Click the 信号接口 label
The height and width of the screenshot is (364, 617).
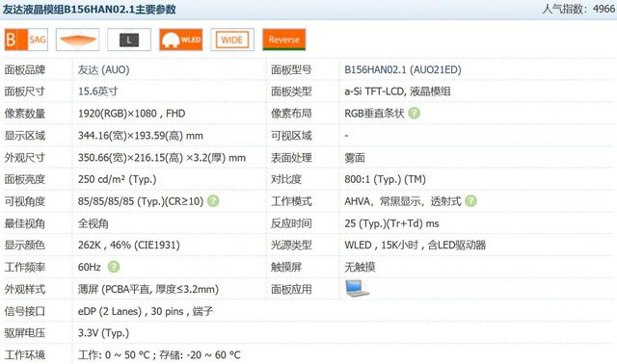(x=25, y=311)
